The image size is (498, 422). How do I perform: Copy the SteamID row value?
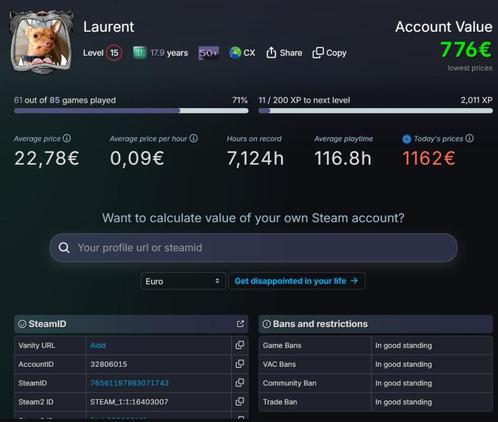point(240,383)
